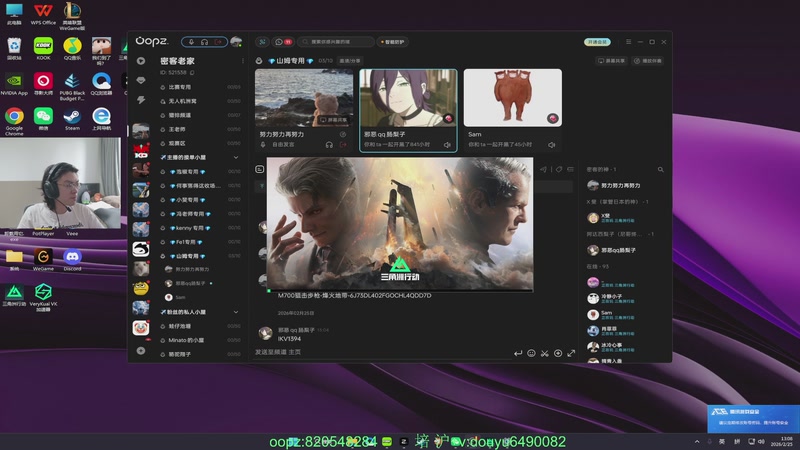
Task: Click the button right of 屏幕共享
Action: [x=648, y=61]
